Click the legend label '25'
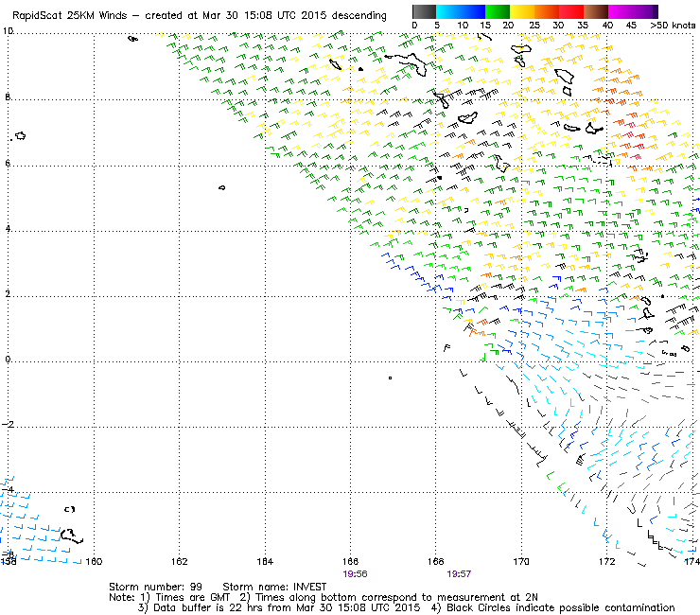This screenshot has width=700, height=615. pos(534,26)
